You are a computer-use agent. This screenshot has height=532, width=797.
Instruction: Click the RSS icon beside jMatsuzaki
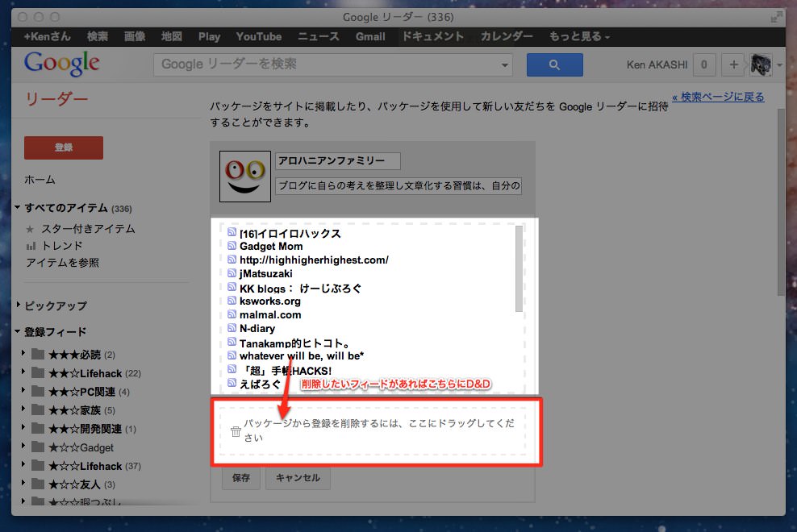click(x=232, y=273)
